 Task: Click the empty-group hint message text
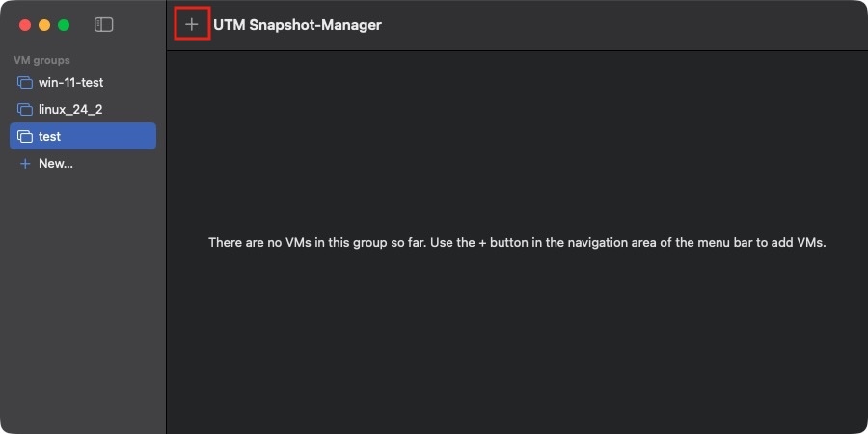pos(517,243)
